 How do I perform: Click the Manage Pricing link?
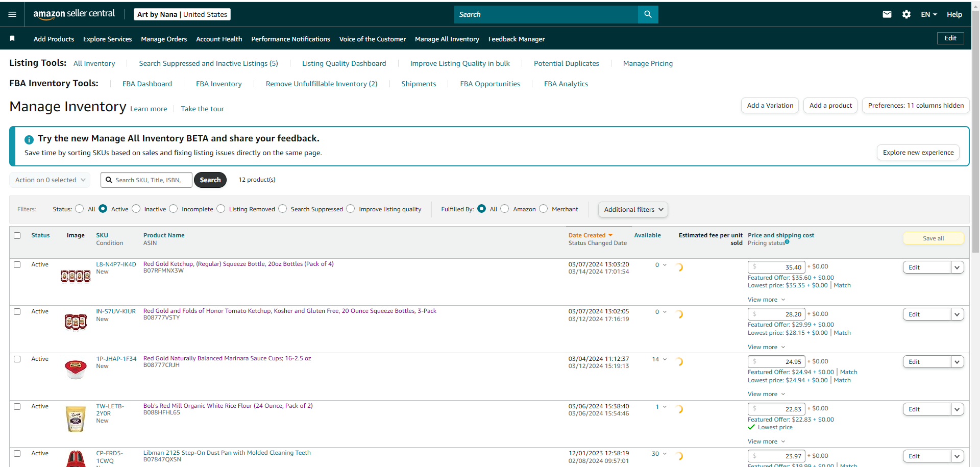[x=648, y=63]
